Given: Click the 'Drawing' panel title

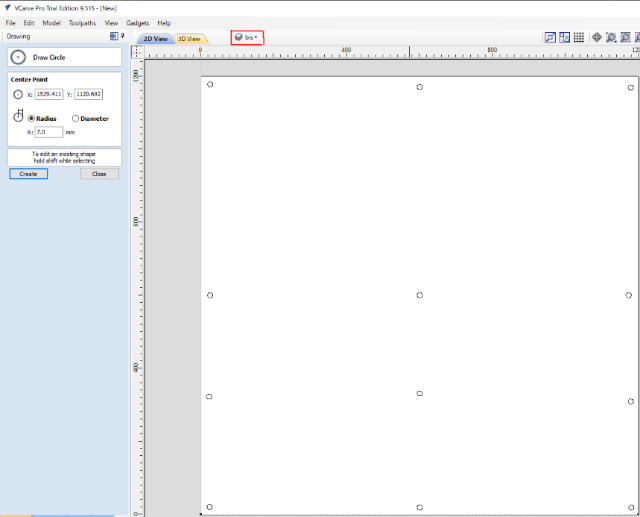Looking at the screenshot, I should point(18,36).
